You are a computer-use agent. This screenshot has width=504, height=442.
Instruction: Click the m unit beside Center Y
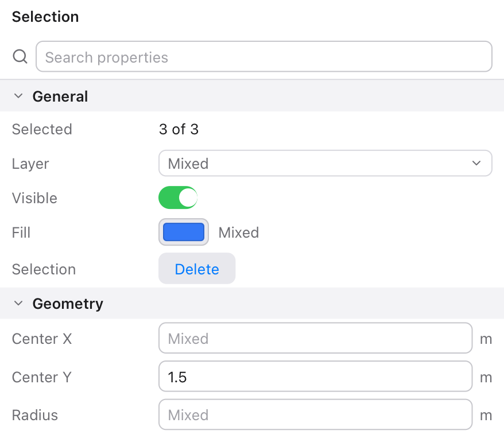click(x=486, y=377)
